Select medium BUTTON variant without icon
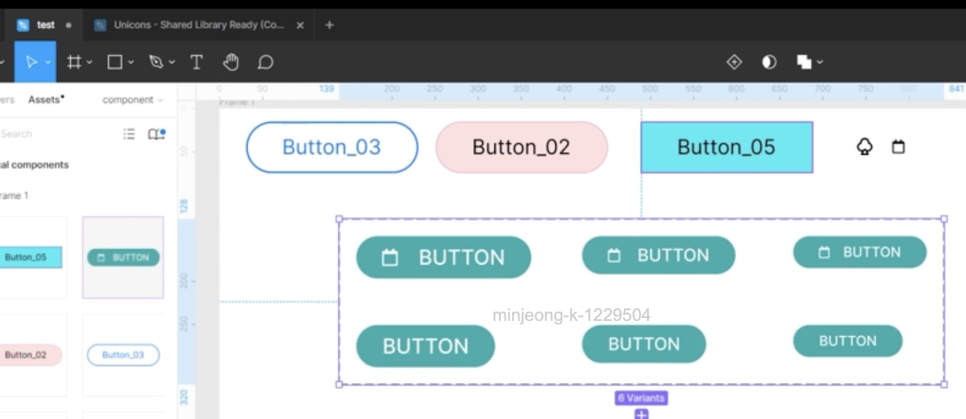Viewport: 966px width, 419px height. point(644,344)
